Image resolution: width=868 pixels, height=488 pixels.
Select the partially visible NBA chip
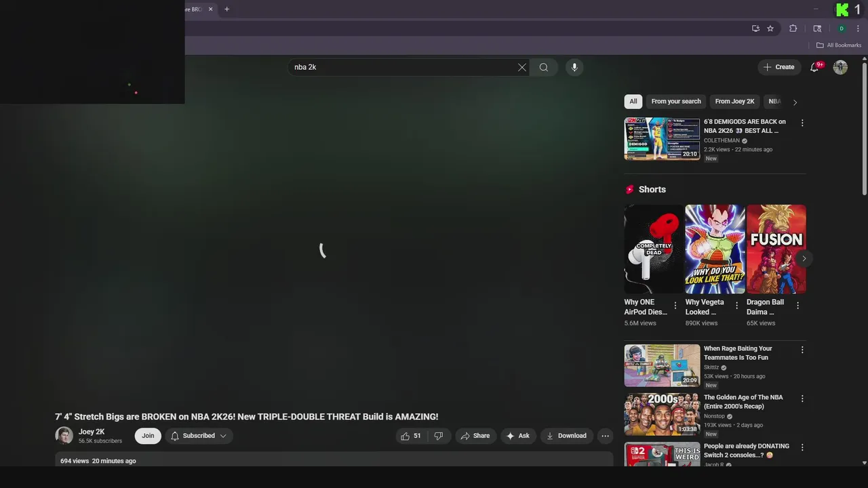pyautogui.click(x=774, y=102)
